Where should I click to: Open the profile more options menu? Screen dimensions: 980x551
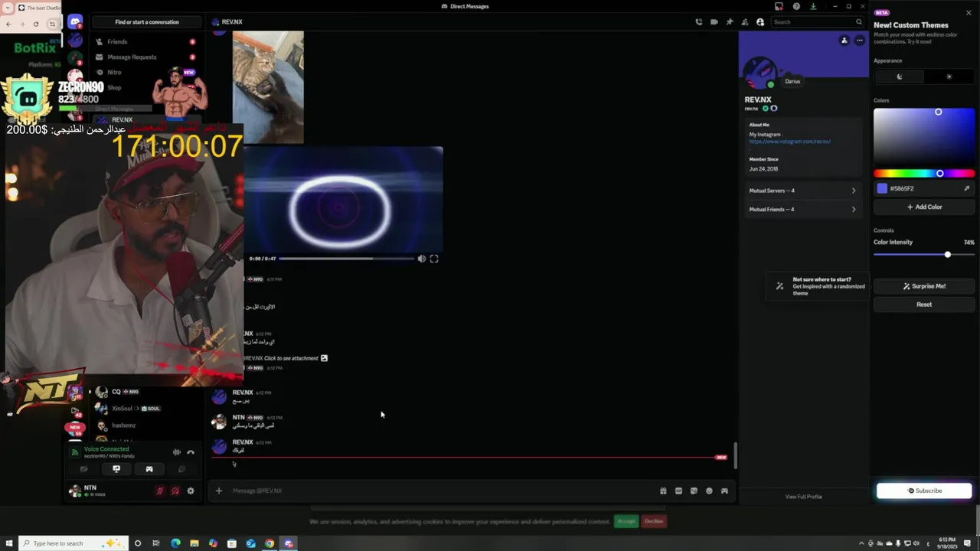(x=859, y=41)
